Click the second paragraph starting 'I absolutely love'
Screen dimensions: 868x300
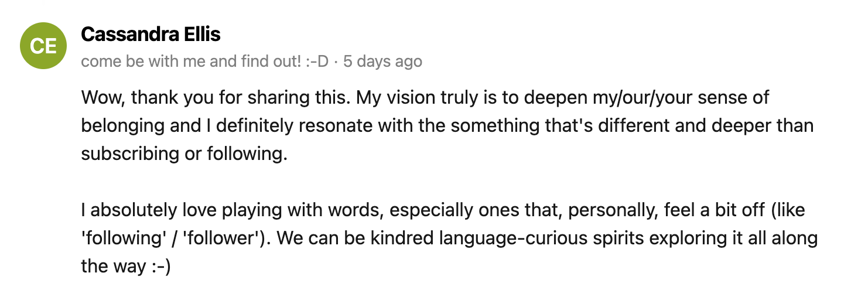(449, 238)
